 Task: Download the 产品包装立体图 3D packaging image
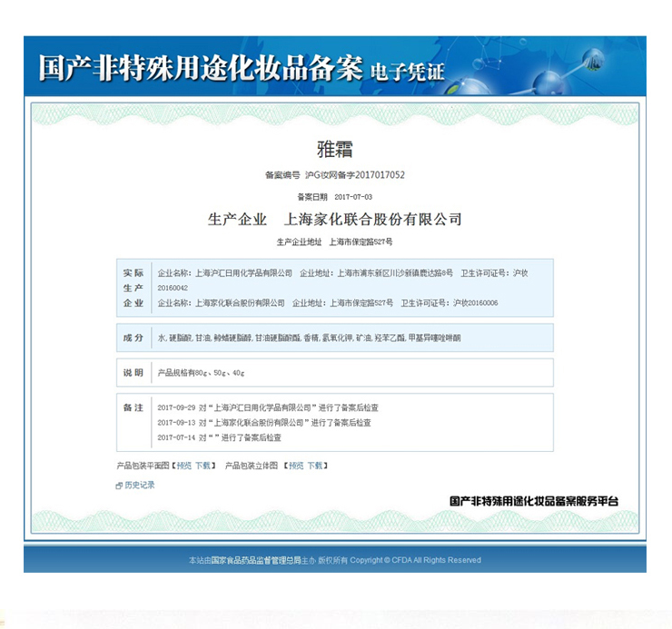click(315, 466)
